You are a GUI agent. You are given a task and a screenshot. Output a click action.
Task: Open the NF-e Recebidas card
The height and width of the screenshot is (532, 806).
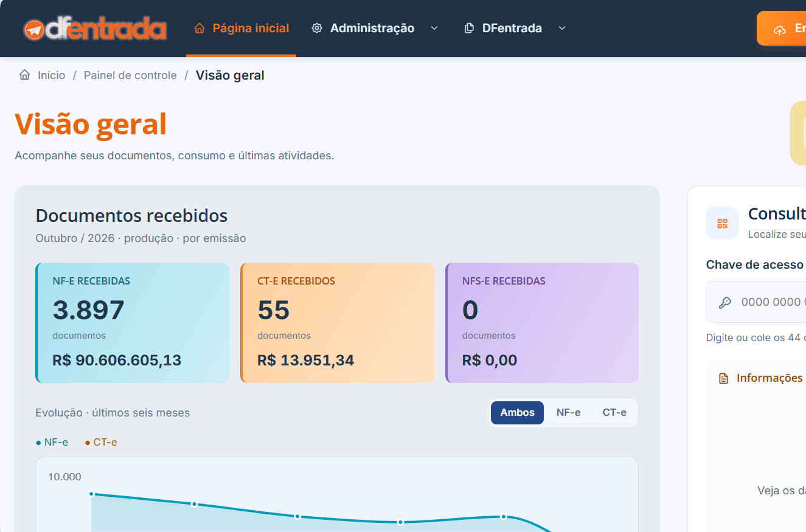[x=133, y=323]
